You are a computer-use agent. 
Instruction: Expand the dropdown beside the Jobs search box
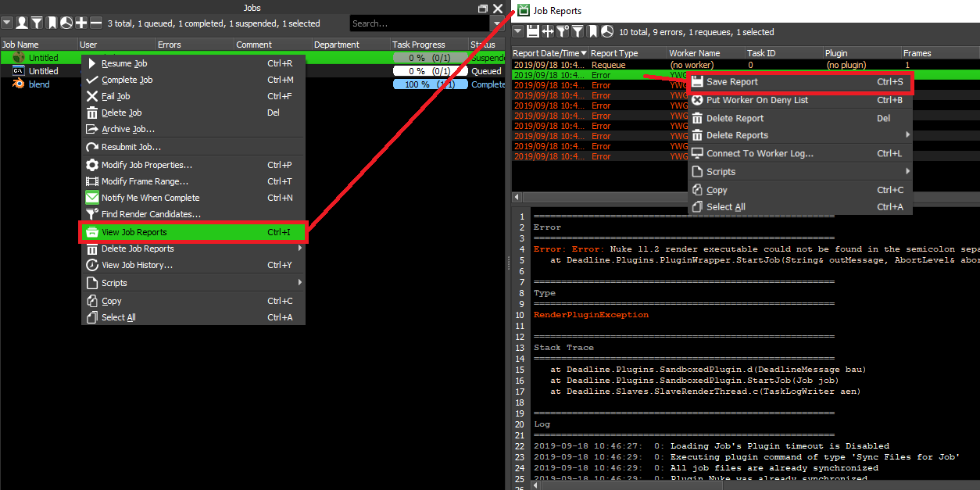pos(497,24)
